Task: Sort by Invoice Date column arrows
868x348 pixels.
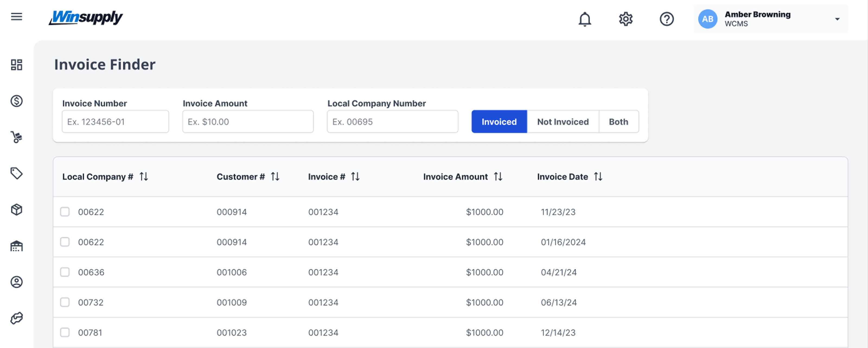Action: 598,176
